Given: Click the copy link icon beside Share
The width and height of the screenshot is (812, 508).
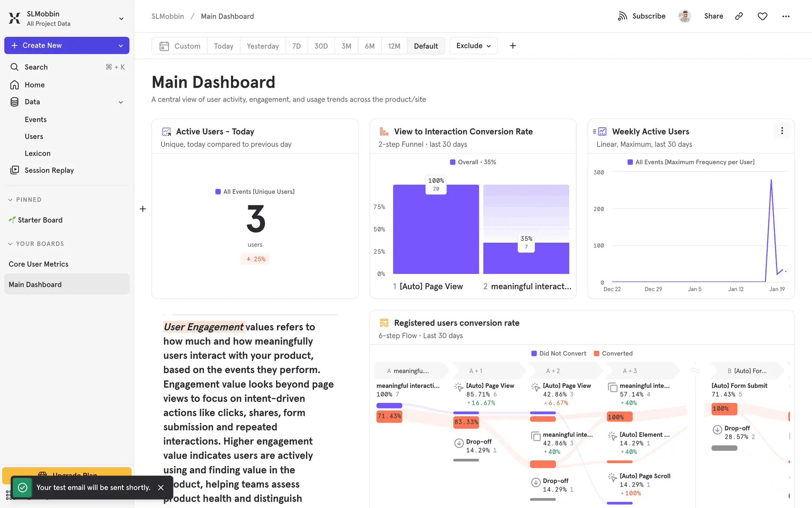Looking at the screenshot, I should pyautogui.click(x=739, y=16).
